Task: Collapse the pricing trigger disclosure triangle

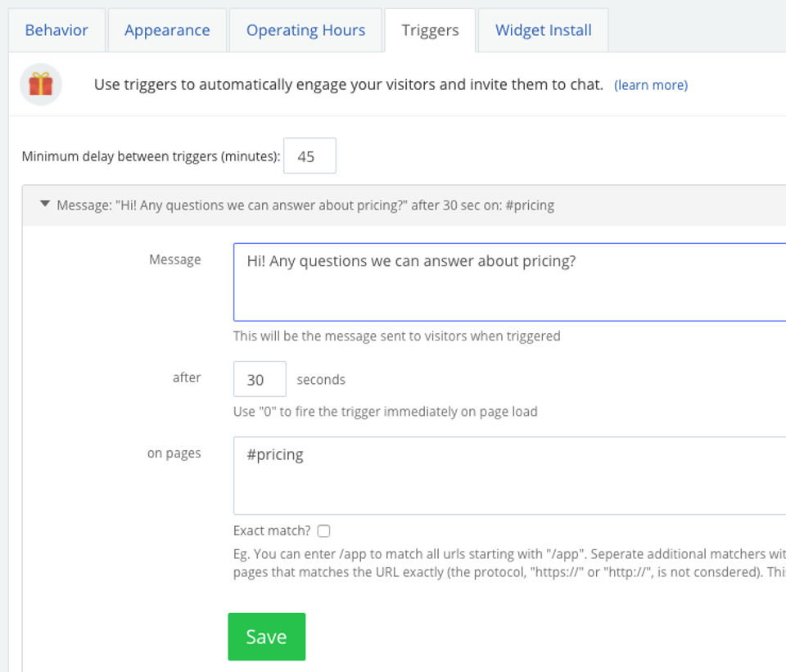Action: [45, 205]
